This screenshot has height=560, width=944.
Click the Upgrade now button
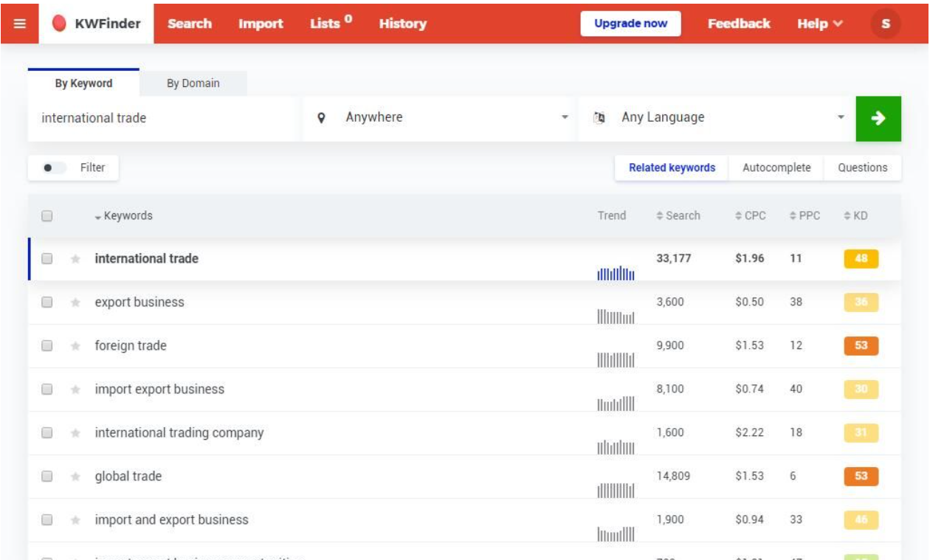tap(630, 24)
